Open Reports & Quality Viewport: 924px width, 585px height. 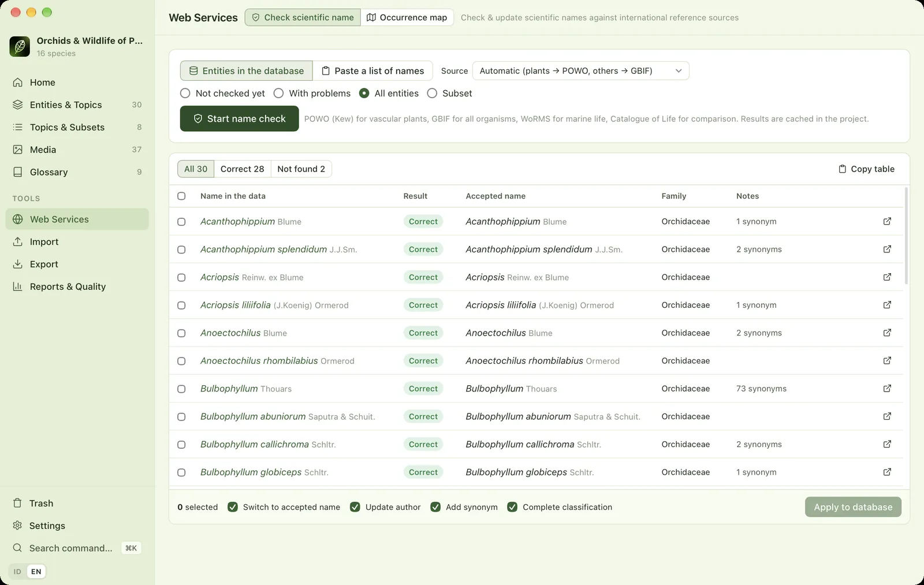click(x=77, y=286)
